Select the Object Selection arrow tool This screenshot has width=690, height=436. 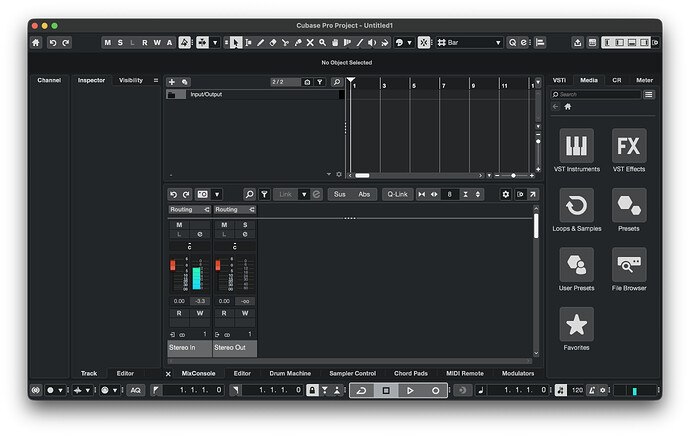click(x=236, y=43)
